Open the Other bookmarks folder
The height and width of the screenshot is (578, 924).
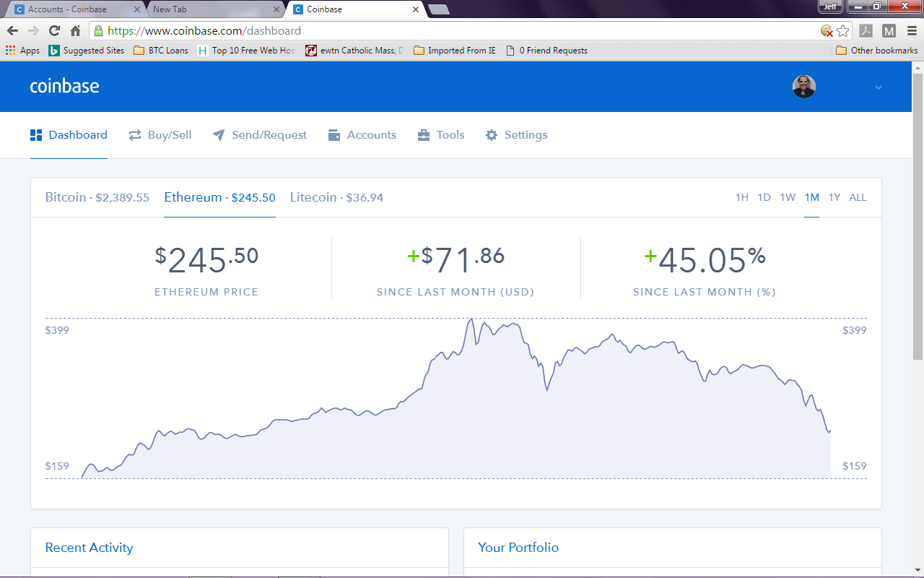click(876, 51)
